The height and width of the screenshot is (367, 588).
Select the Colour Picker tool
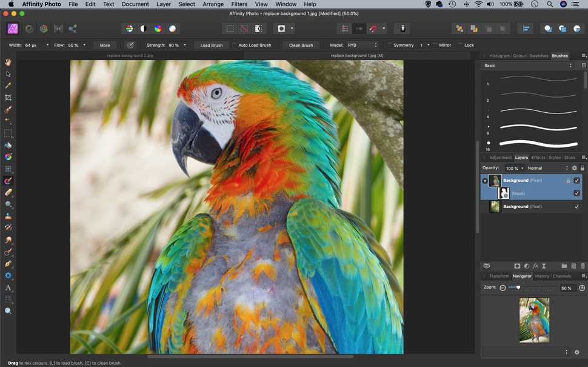8,86
